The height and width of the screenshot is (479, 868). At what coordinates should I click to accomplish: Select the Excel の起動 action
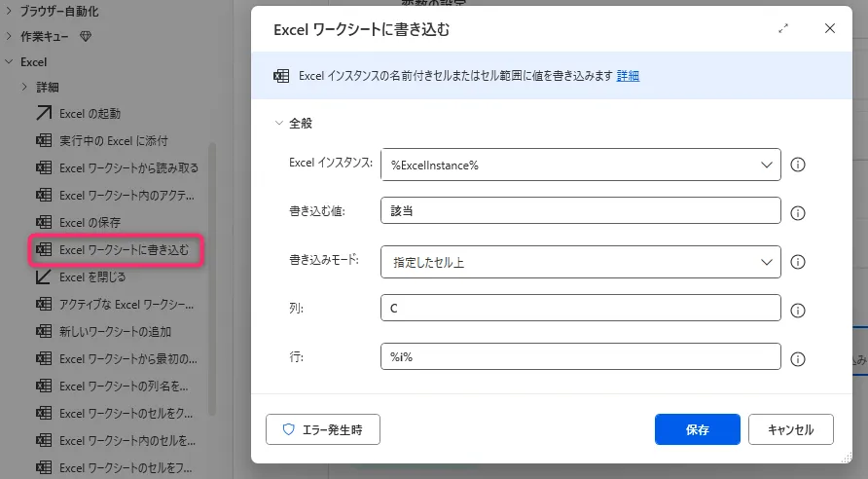90,114
